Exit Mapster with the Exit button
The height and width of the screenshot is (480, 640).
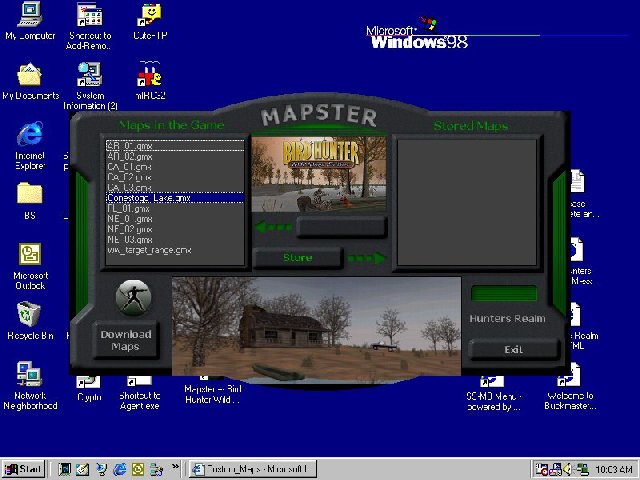click(513, 350)
